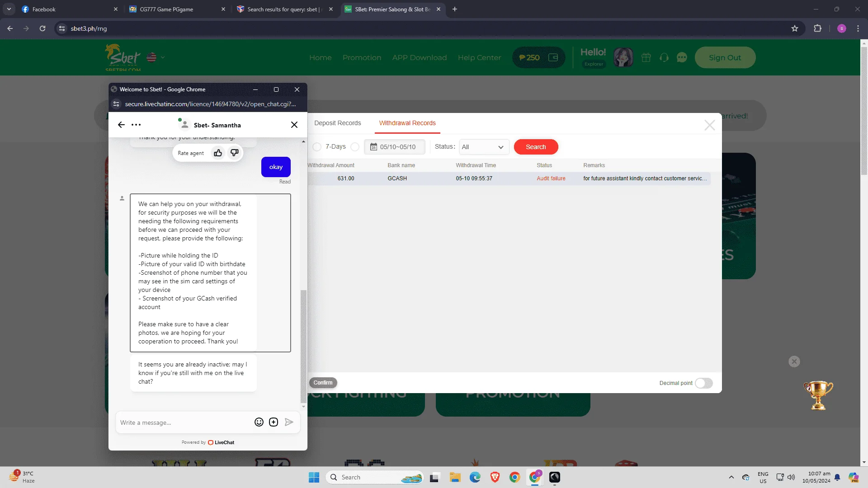Open File Explorer from the taskbar
The height and width of the screenshot is (488, 868).
point(455,477)
